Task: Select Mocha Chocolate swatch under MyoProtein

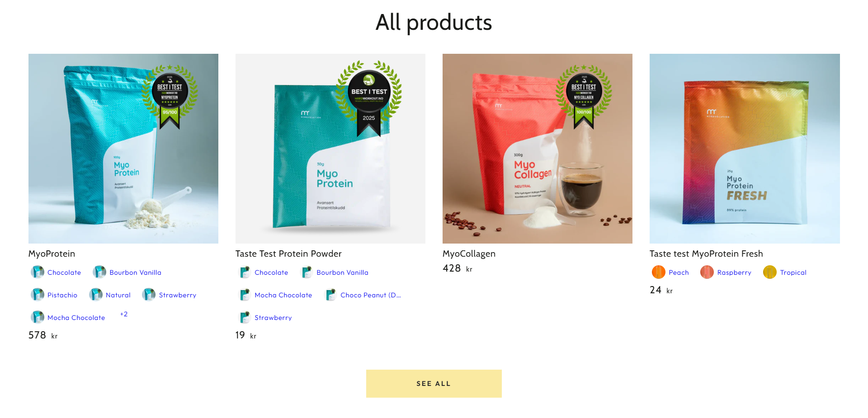Action: pos(38,317)
